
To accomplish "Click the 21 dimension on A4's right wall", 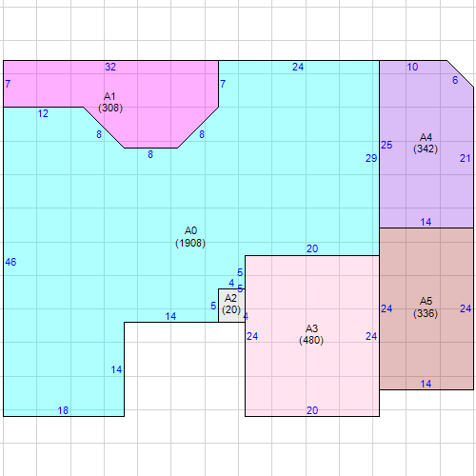I will click(466, 158).
